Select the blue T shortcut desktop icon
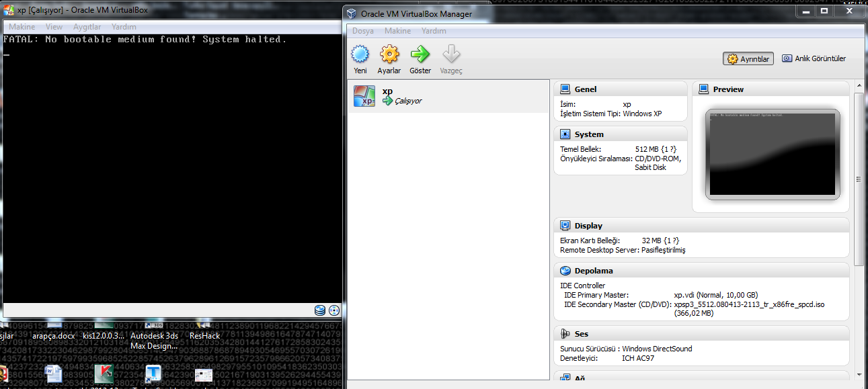This screenshot has height=389, width=868. coord(153,374)
